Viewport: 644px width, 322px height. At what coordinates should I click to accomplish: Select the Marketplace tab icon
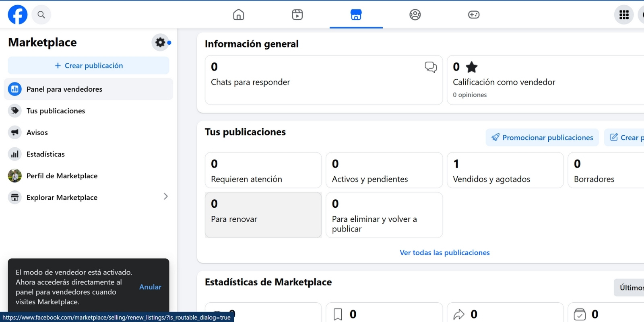356,15
